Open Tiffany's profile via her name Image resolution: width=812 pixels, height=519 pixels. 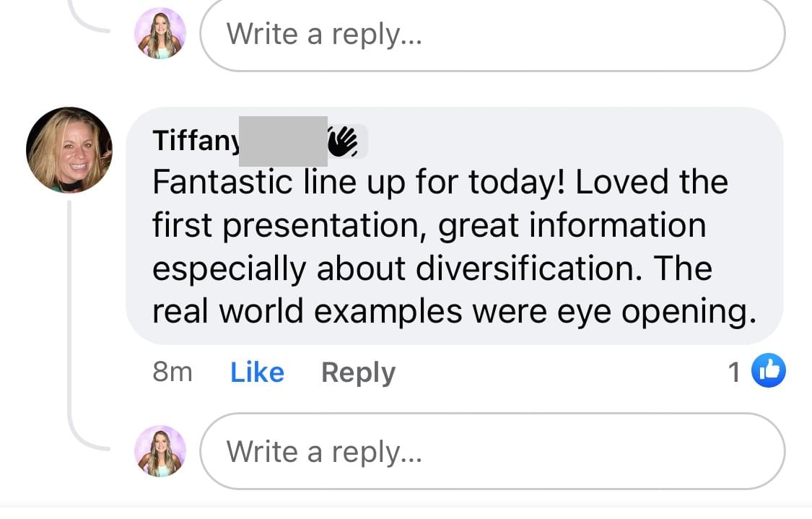[x=196, y=140]
